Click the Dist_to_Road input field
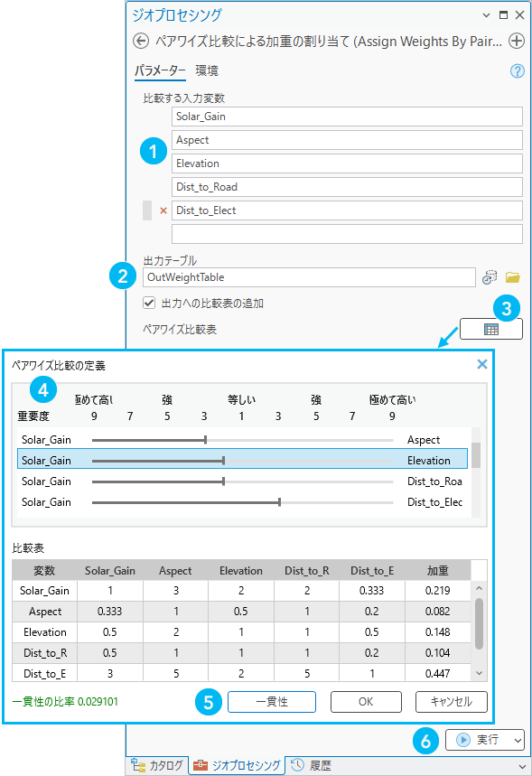Viewport: 532px width, 776px height. [x=347, y=187]
